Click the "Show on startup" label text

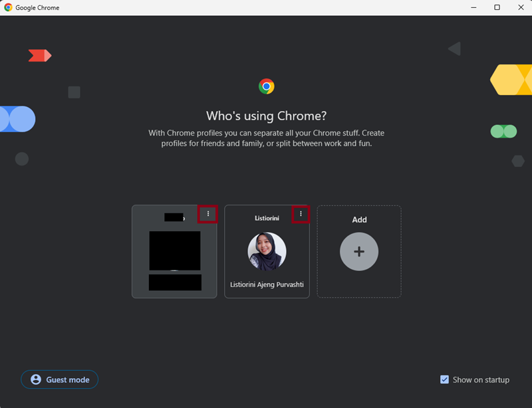point(481,379)
